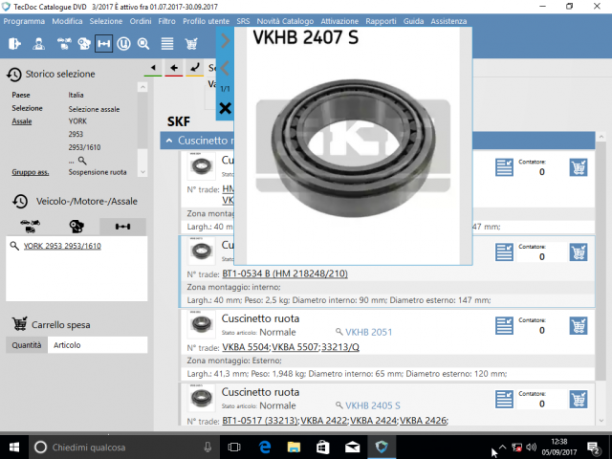This screenshot has width=612, height=459.
Task: Open thumbnail of the BT1-0534 B bearing
Action: 201,251
